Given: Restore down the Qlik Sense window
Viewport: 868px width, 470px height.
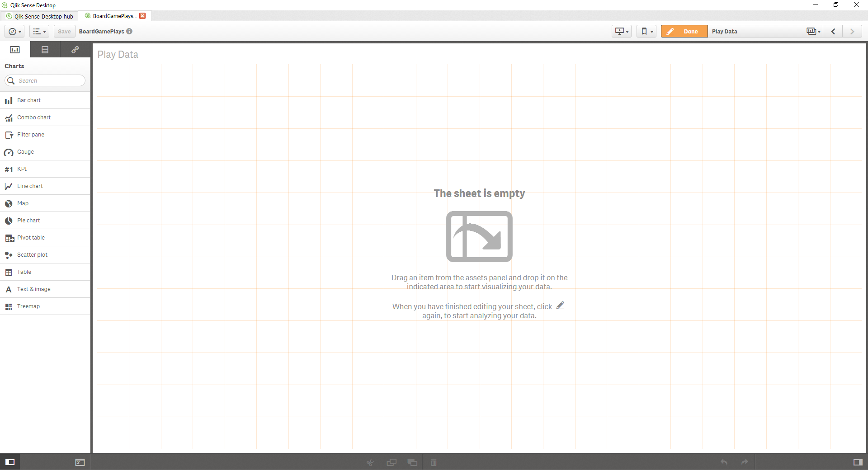Looking at the screenshot, I should [836, 5].
